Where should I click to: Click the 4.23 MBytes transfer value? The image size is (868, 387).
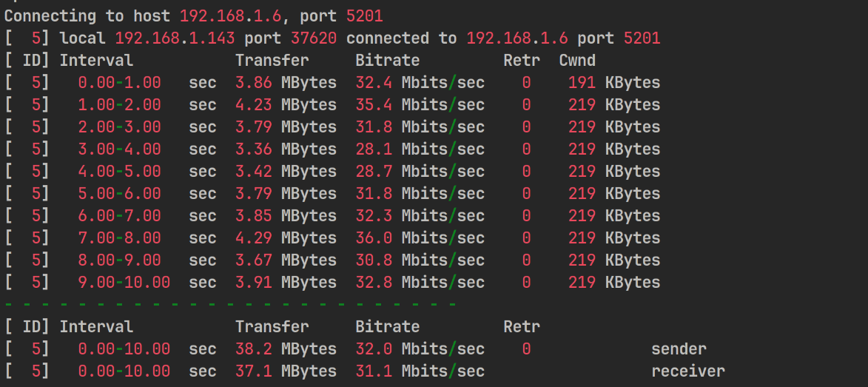pos(286,104)
